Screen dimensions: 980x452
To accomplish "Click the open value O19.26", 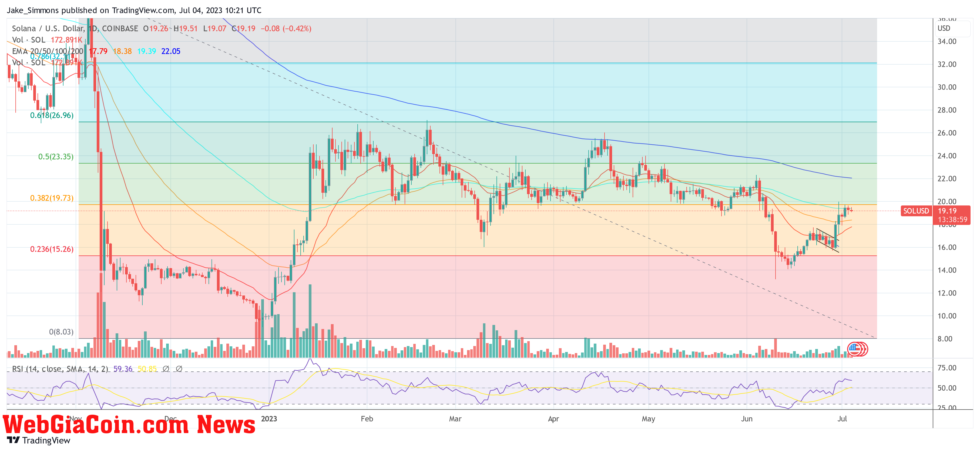I will 156,29.
